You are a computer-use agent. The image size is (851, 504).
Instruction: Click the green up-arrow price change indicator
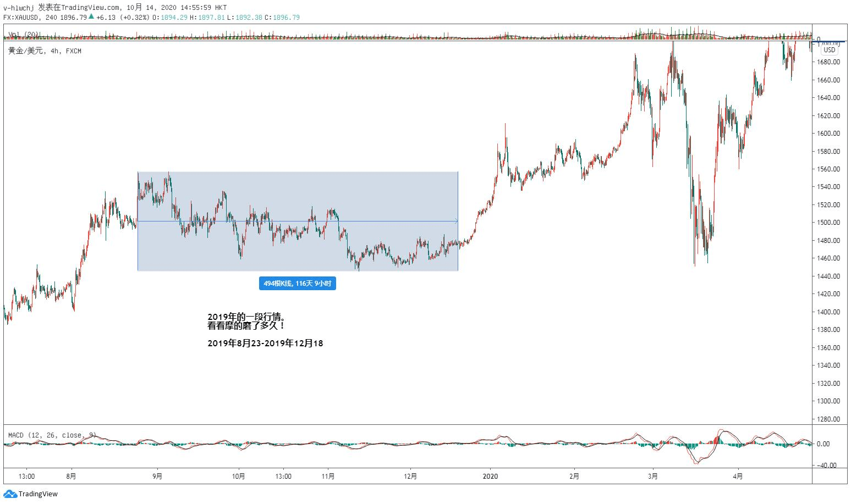(x=91, y=16)
